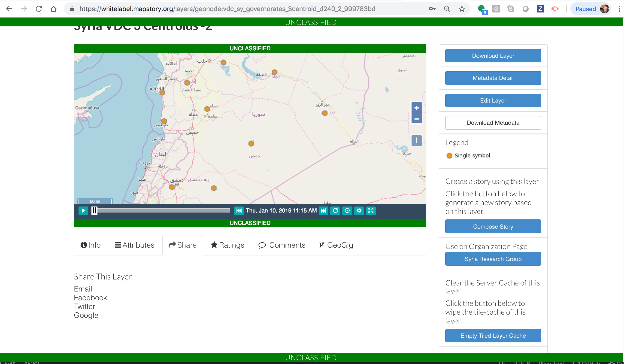This screenshot has width=624, height=364.
Task: Toggle fullscreen map view
Action: pos(371,211)
